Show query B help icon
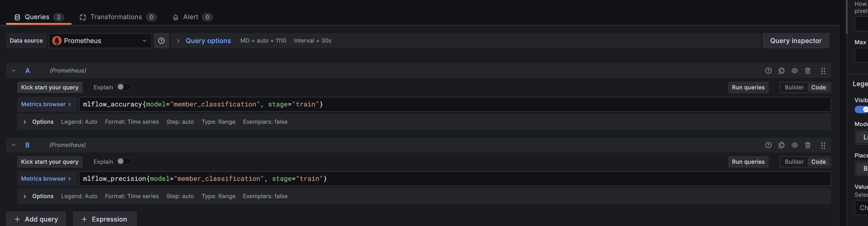 tap(768, 145)
